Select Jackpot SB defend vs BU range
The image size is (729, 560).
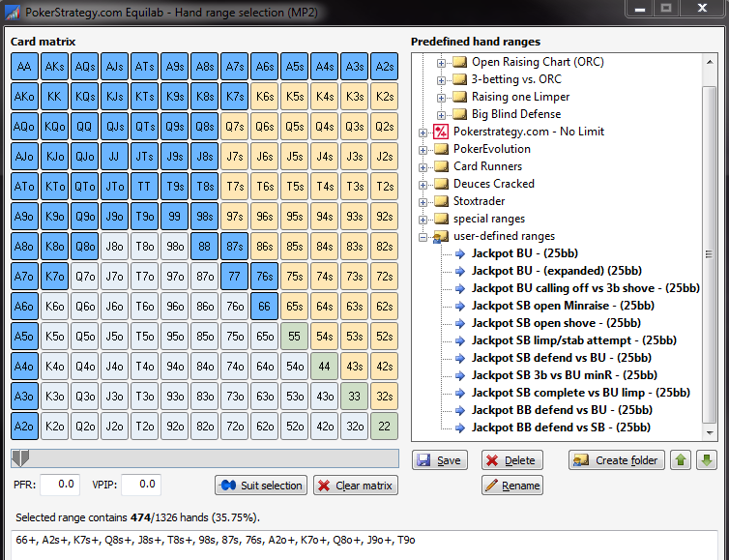click(562, 358)
